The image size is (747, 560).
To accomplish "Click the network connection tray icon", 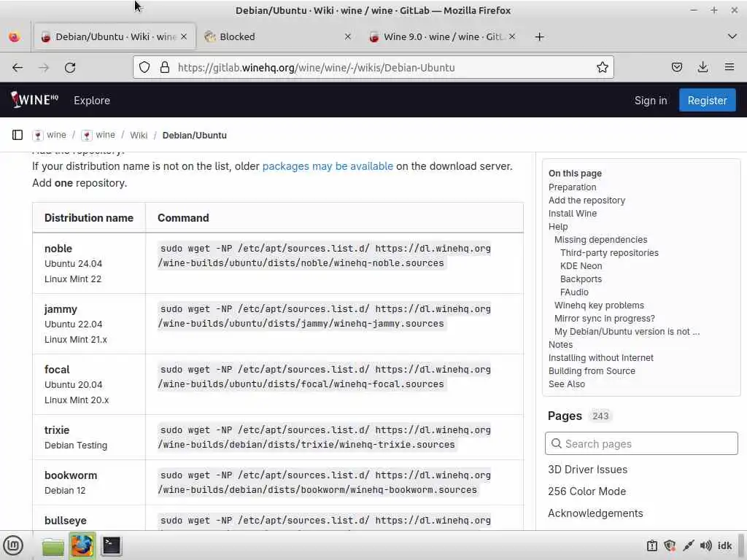I will 688,545.
